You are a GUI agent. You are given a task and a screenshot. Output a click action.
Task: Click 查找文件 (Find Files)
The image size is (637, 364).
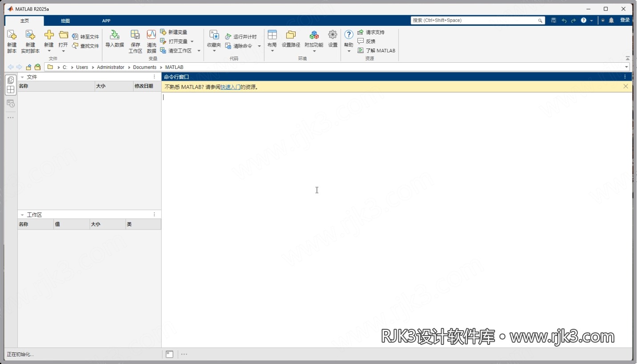pos(85,46)
